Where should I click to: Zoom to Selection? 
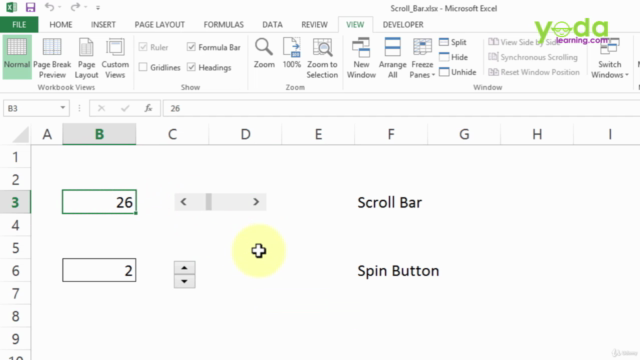point(322,58)
